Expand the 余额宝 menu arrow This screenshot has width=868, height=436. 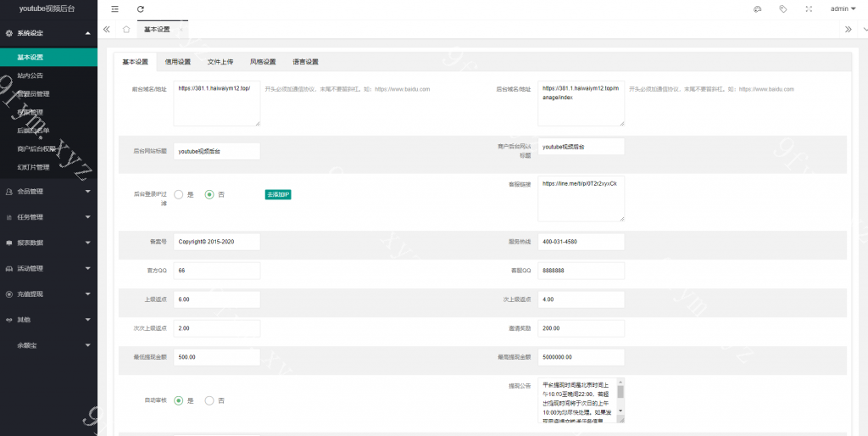pyautogui.click(x=88, y=345)
